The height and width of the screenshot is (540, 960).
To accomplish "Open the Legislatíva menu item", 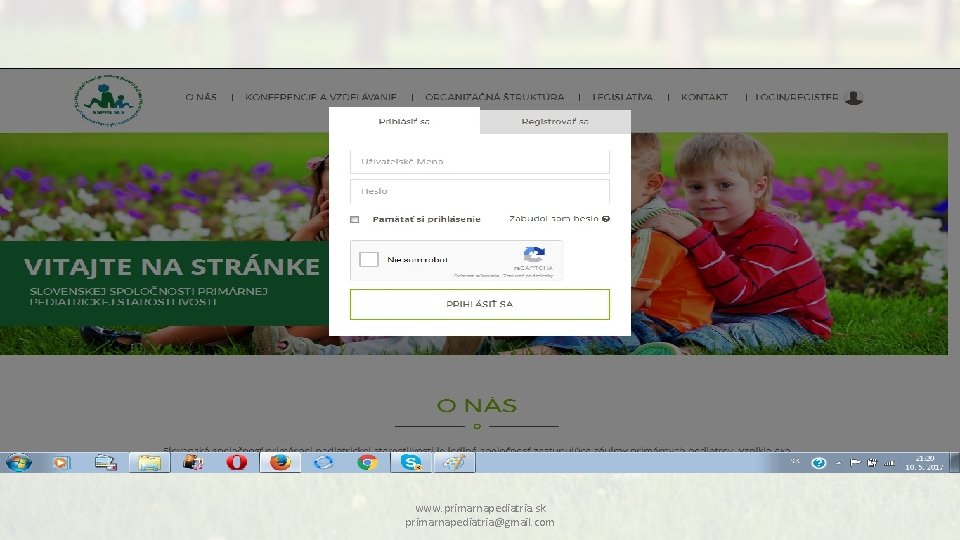I will [622, 97].
